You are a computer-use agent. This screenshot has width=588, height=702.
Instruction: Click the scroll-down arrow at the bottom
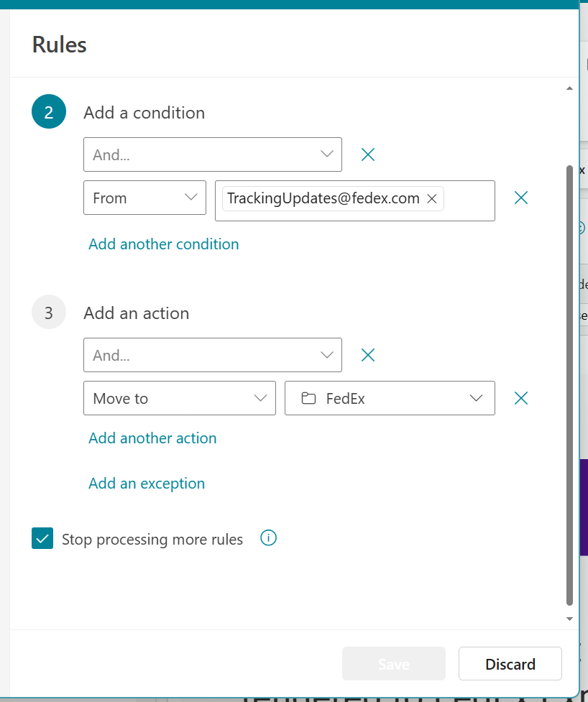coord(569,618)
